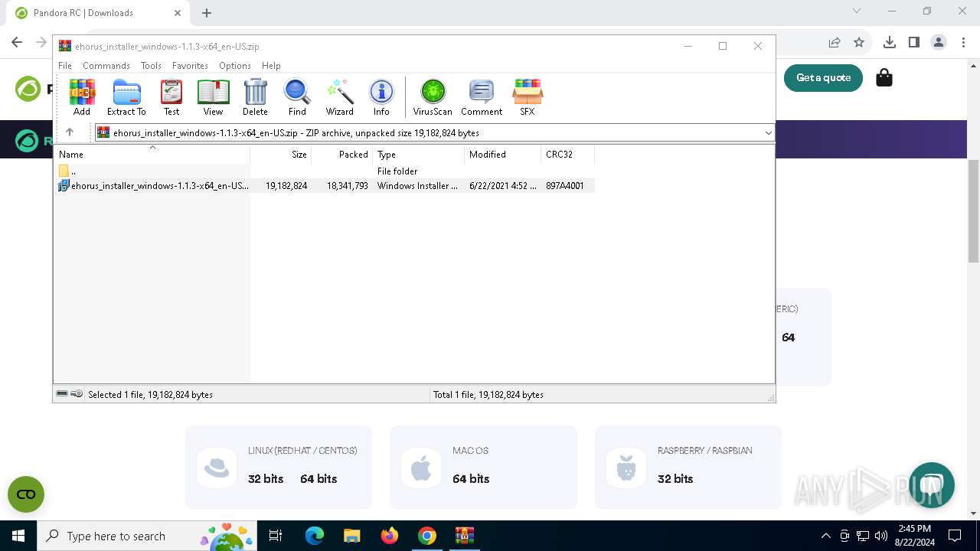Screen dimensions: 980x551
Task: Sort by the Type column header
Action: (419, 155)
